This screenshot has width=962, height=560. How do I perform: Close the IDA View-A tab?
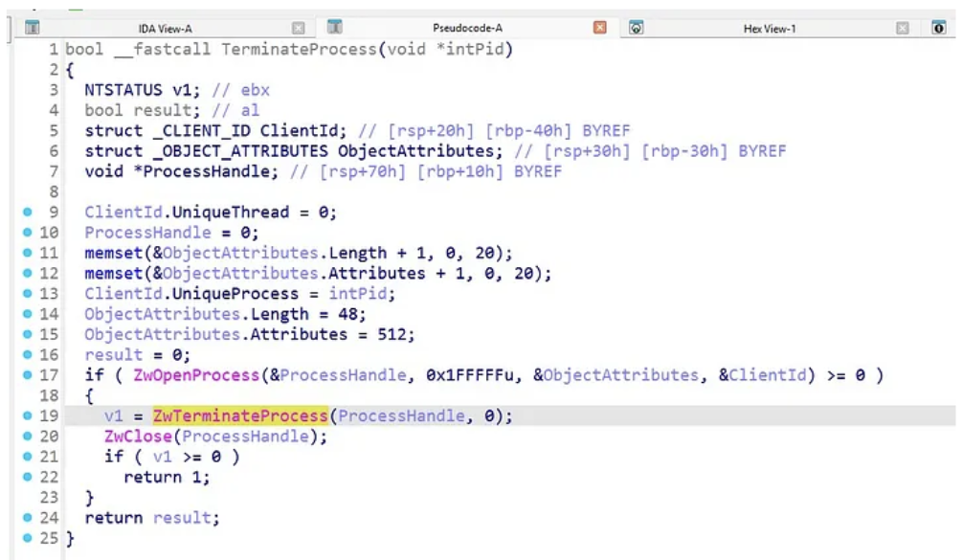click(x=298, y=29)
